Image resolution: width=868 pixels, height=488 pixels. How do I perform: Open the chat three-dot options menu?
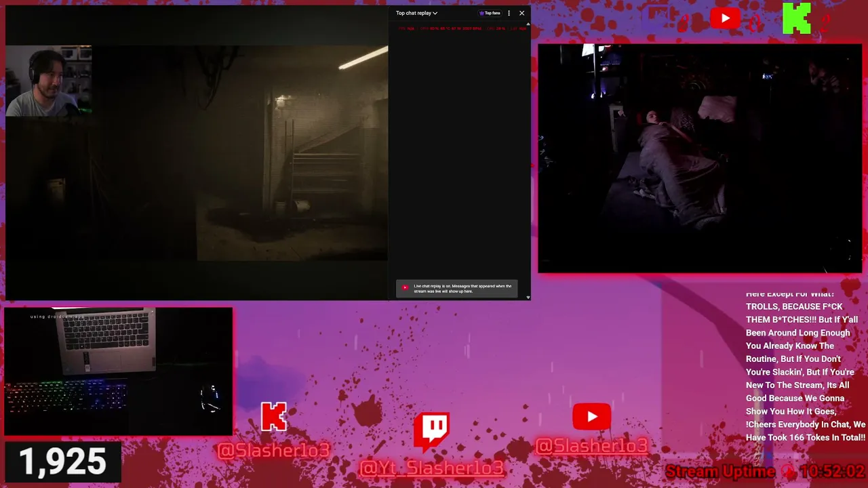tap(509, 13)
